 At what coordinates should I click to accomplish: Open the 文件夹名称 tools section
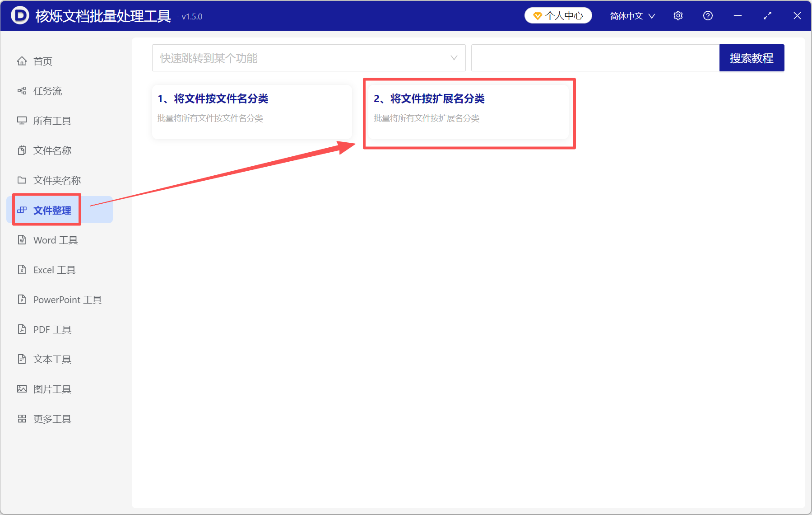pos(57,180)
